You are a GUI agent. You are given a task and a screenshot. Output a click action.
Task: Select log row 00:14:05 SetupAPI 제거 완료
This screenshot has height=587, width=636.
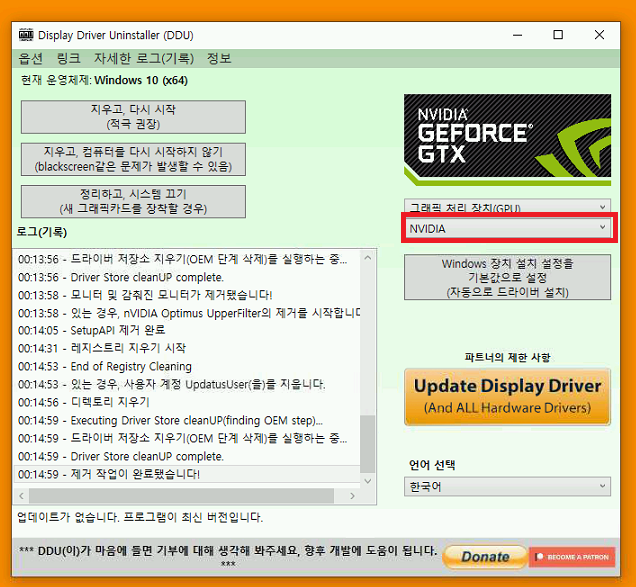pyautogui.click(x=187, y=330)
